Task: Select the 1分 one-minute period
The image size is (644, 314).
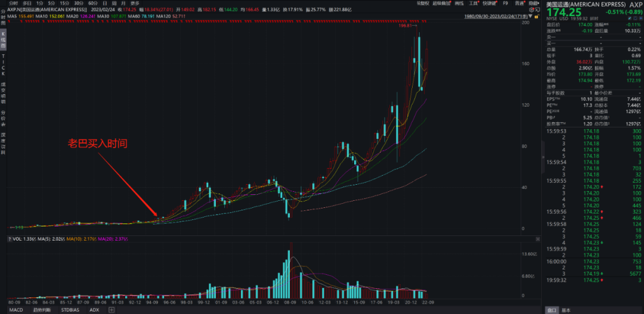Action: pyautogui.click(x=39, y=4)
